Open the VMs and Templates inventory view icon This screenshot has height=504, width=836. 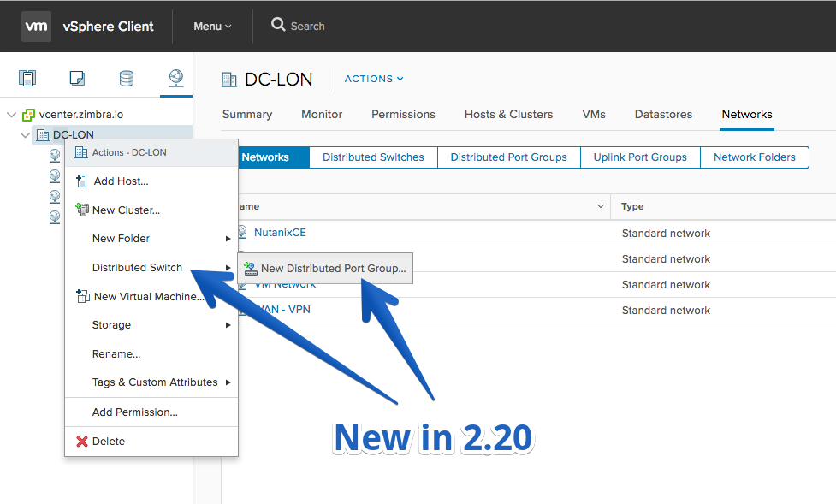tap(77, 79)
